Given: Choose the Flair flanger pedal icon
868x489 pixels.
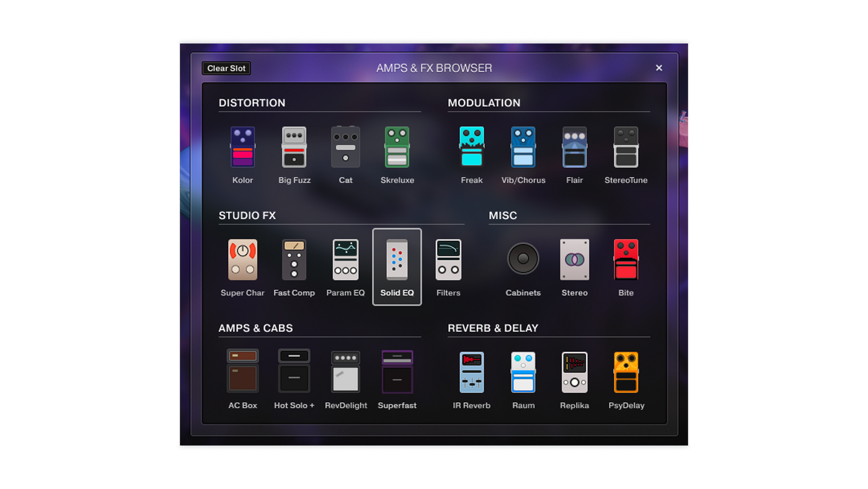Looking at the screenshot, I should pyautogui.click(x=575, y=147).
